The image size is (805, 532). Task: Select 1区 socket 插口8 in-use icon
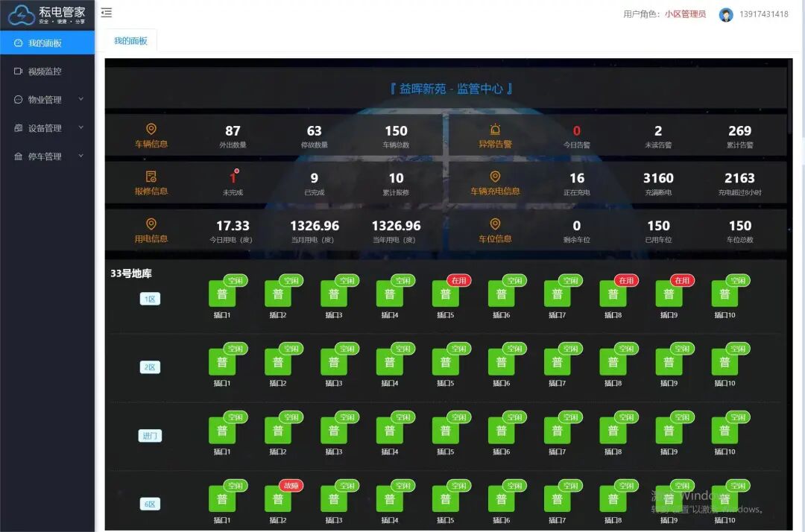[613, 294]
